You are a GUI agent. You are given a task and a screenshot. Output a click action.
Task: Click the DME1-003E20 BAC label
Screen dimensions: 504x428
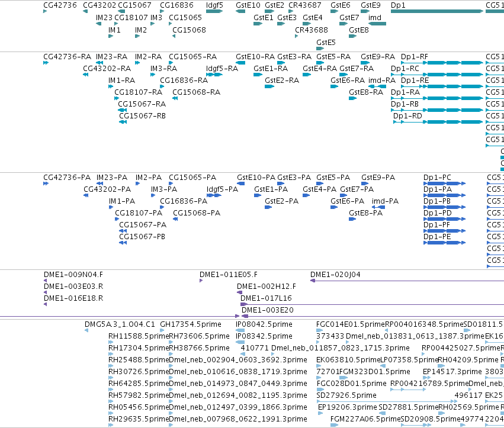pos(268,310)
